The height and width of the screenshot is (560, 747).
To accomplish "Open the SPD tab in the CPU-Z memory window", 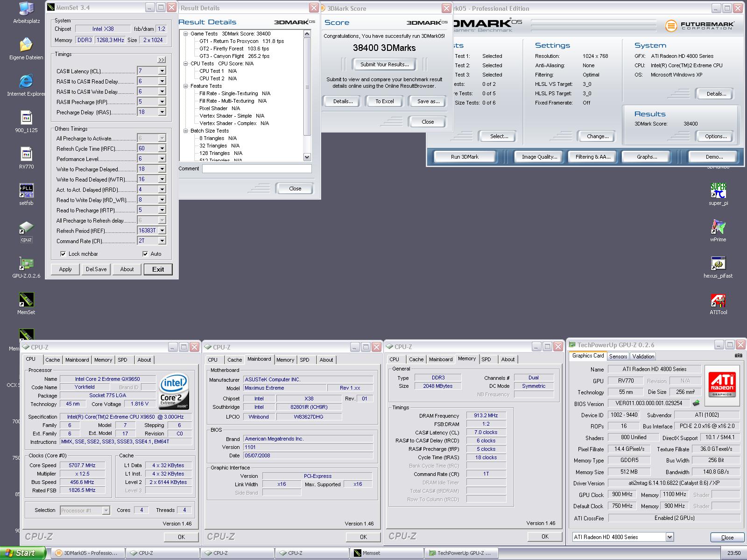I will (x=486, y=359).
